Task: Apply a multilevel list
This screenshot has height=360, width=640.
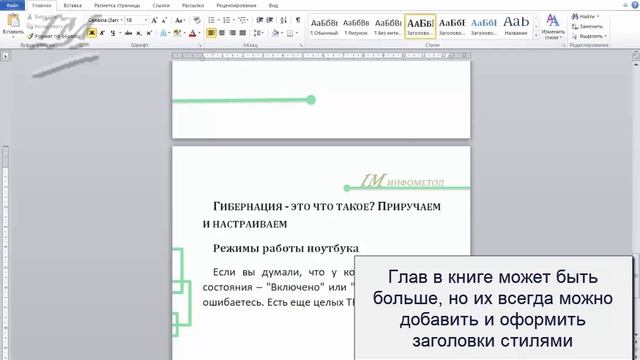Action: pyautogui.click(x=242, y=20)
